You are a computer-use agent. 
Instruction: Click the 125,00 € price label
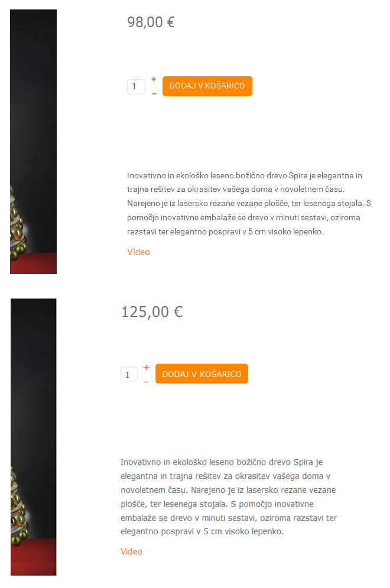click(152, 312)
